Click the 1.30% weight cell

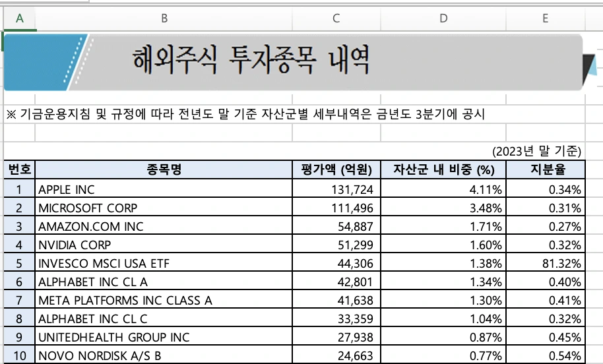pyautogui.click(x=443, y=299)
